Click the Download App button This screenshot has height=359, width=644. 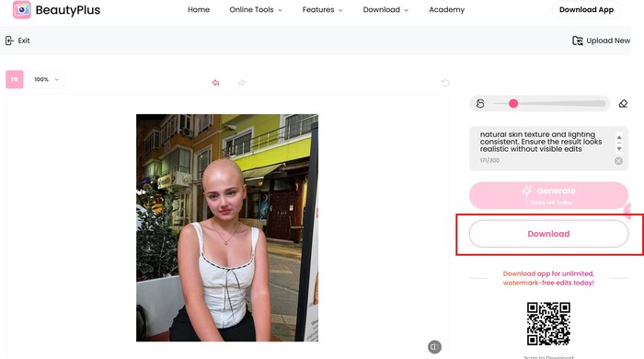pyautogui.click(x=586, y=9)
